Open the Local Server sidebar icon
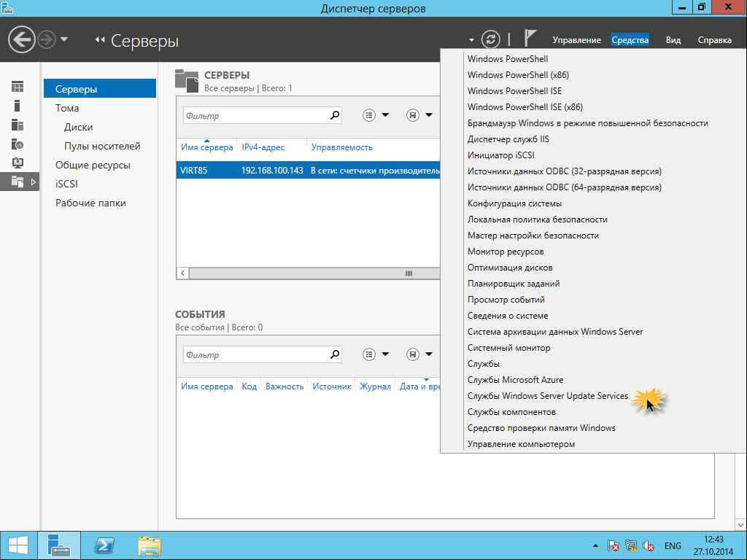 18,106
